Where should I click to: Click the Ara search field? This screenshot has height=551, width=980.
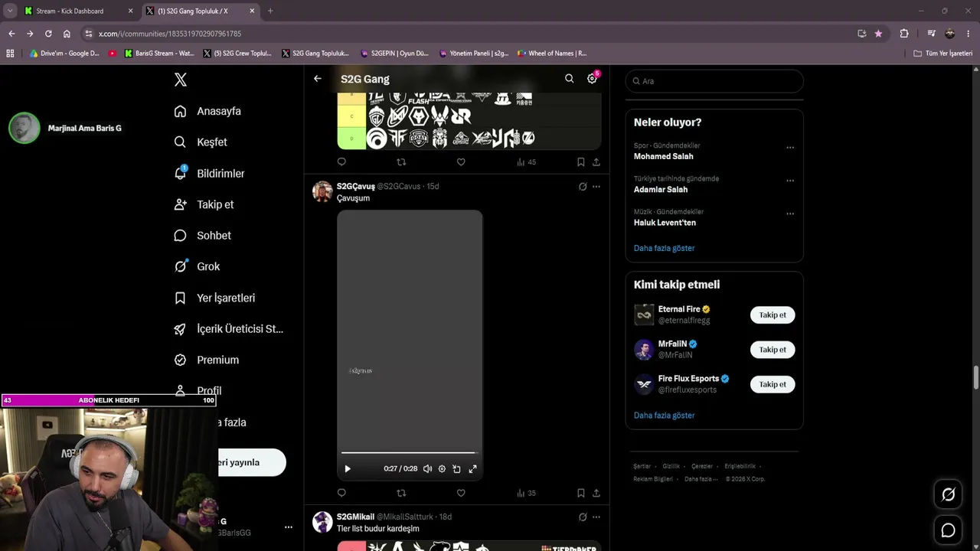click(714, 81)
